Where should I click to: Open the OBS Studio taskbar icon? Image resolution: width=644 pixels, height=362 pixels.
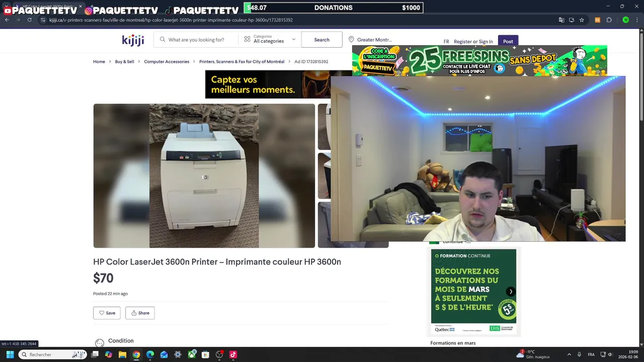pyautogui.click(x=219, y=354)
